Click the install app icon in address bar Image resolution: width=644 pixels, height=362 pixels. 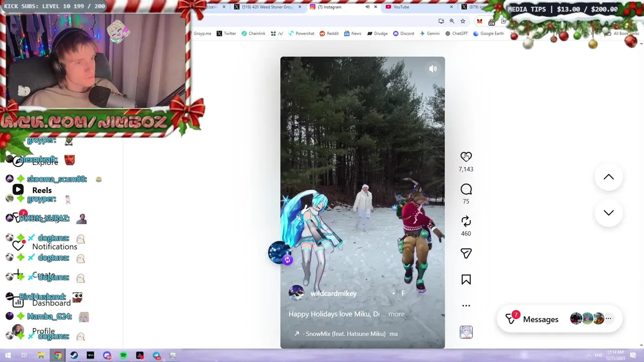point(441,21)
